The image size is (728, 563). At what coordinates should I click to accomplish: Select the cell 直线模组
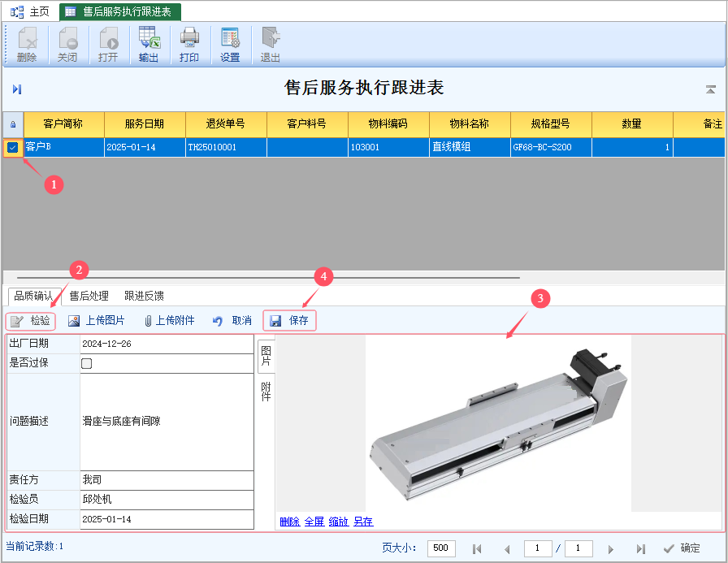pyautogui.click(x=470, y=148)
